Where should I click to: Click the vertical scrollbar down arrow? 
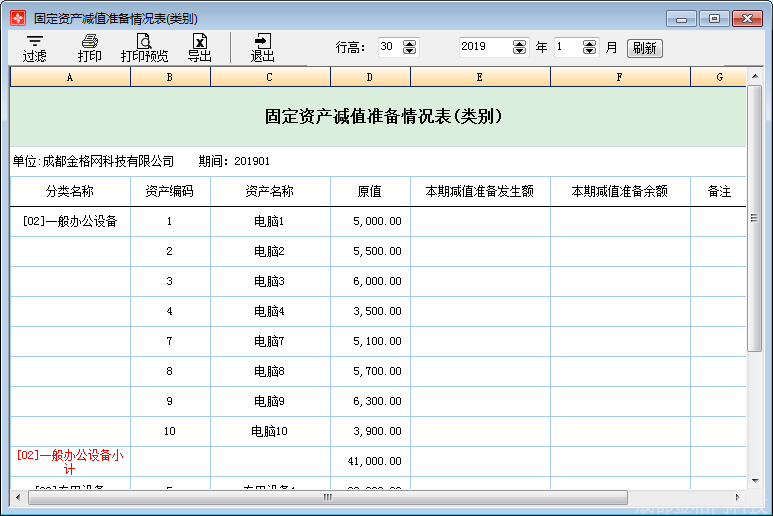click(755, 479)
